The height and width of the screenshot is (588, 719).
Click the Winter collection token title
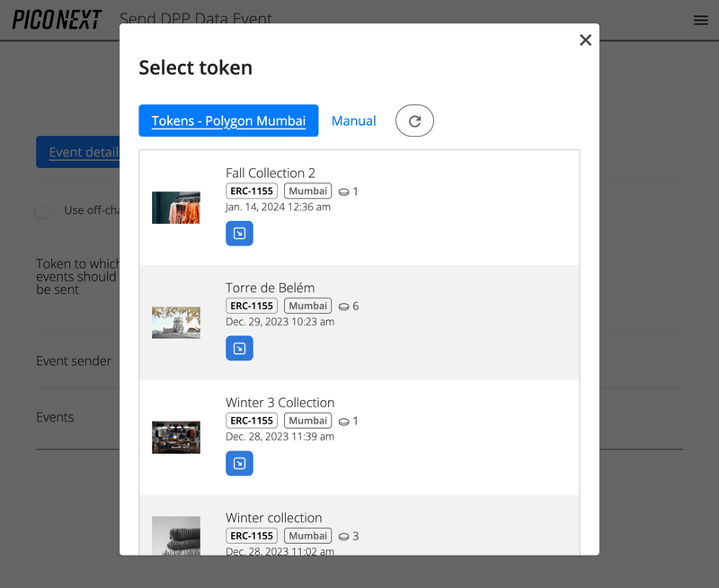point(273,518)
